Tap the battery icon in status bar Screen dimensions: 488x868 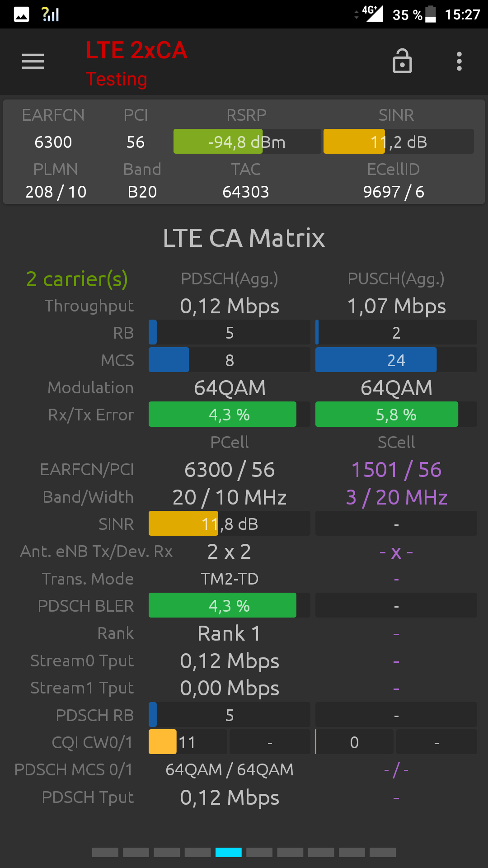[431, 14]
